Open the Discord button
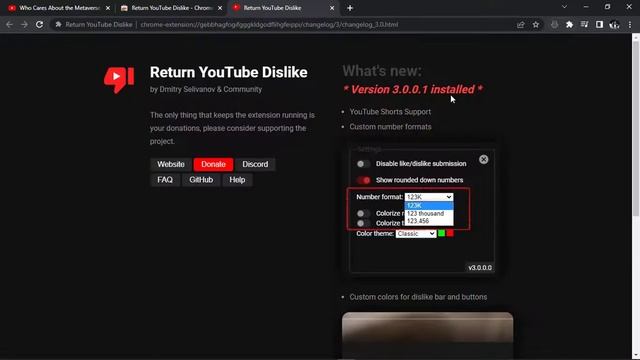Viewport: 640px width, 360px height. [255, 164]
